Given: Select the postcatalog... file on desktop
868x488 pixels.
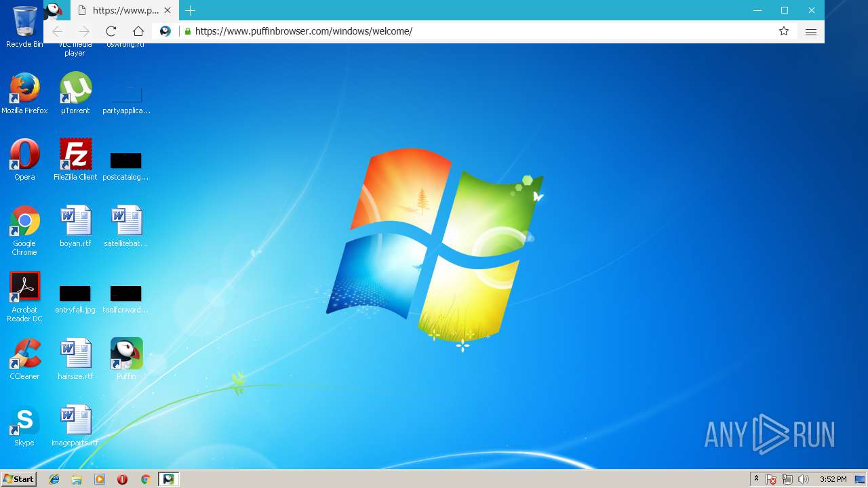Looking at the screenshot, I should pyautogui.click(x=126, y=165).
